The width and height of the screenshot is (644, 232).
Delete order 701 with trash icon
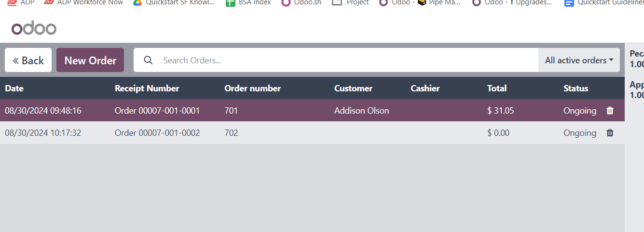pos(610,111)
